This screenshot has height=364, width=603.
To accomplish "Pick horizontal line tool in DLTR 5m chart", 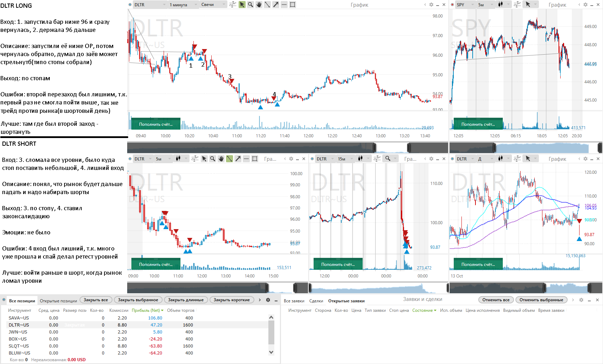I will coord(246,159).
